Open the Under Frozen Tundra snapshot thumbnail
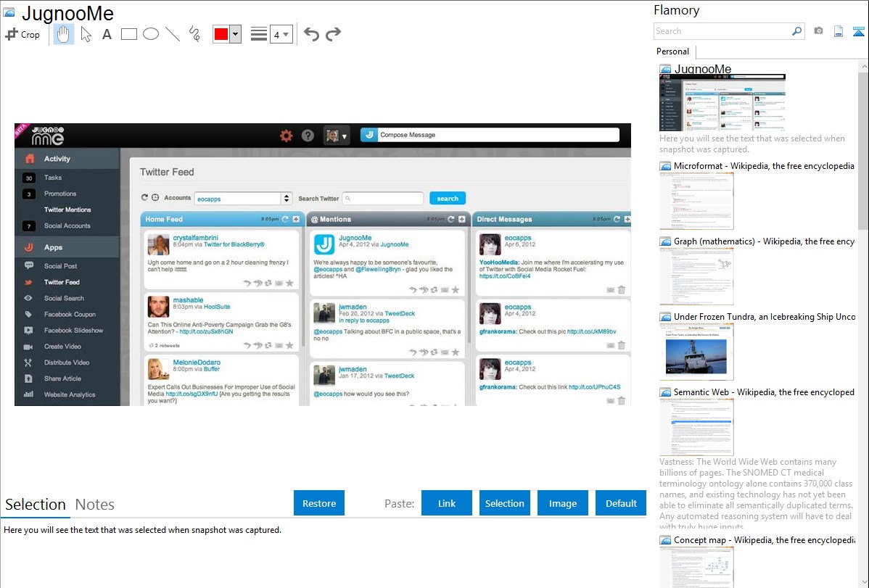The width and height of the screenshot is (869, 588). click(696, 352)
